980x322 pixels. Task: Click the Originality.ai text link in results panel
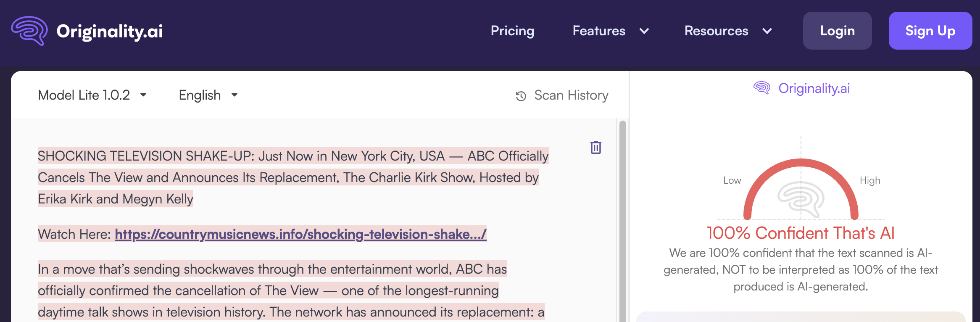click(x=814, y=88)
